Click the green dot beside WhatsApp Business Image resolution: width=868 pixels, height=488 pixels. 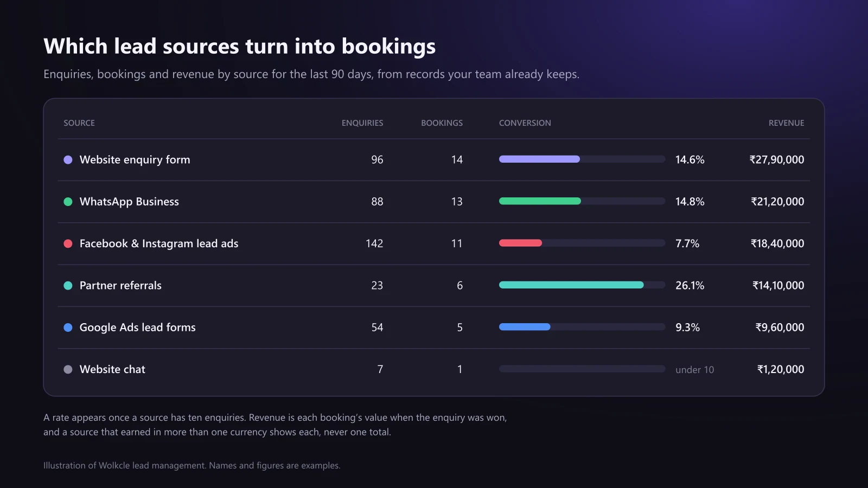pyautogui.click(x=68, y=202)
